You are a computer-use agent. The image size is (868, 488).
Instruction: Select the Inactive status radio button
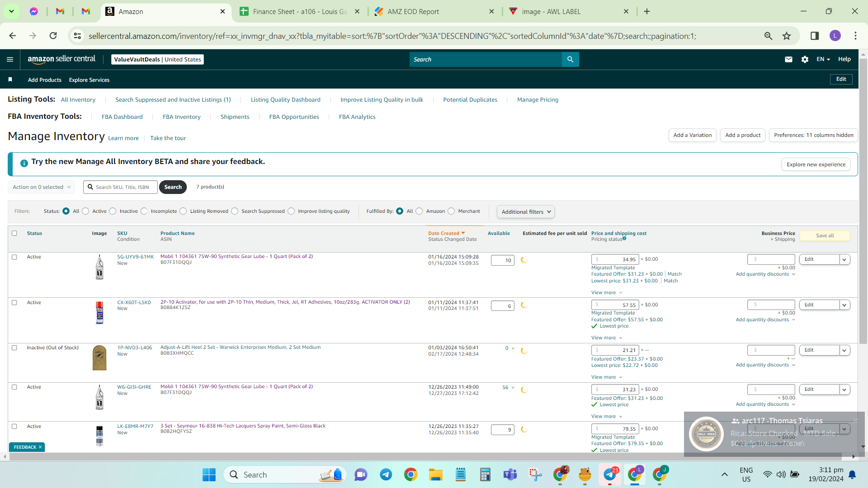point(113,211)
